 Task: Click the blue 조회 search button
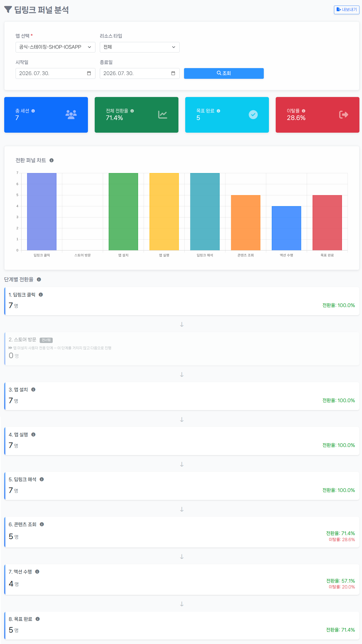(224, 73)
